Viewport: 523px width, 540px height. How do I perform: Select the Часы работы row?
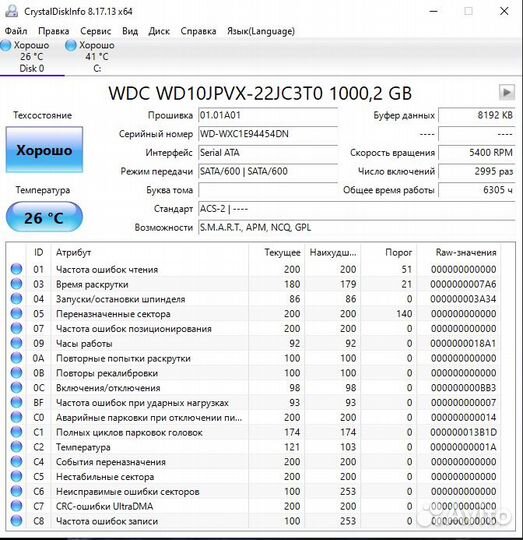click(x=253, y=343)
